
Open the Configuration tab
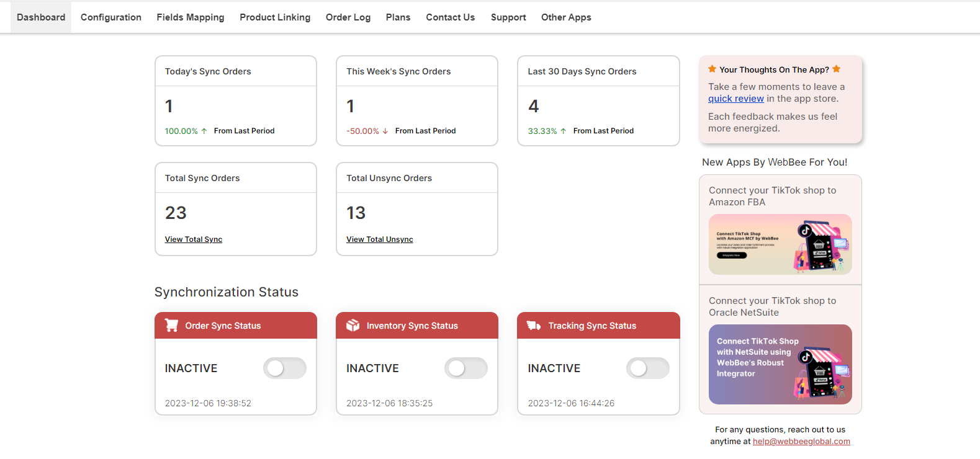pyautogui.click(x=111, y=17)
